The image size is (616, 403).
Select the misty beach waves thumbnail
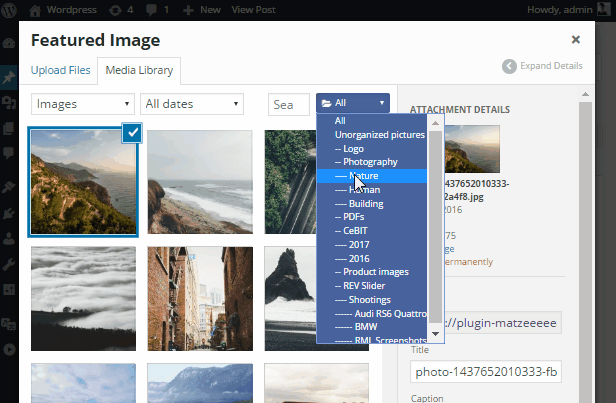click(x=200, y=182)
